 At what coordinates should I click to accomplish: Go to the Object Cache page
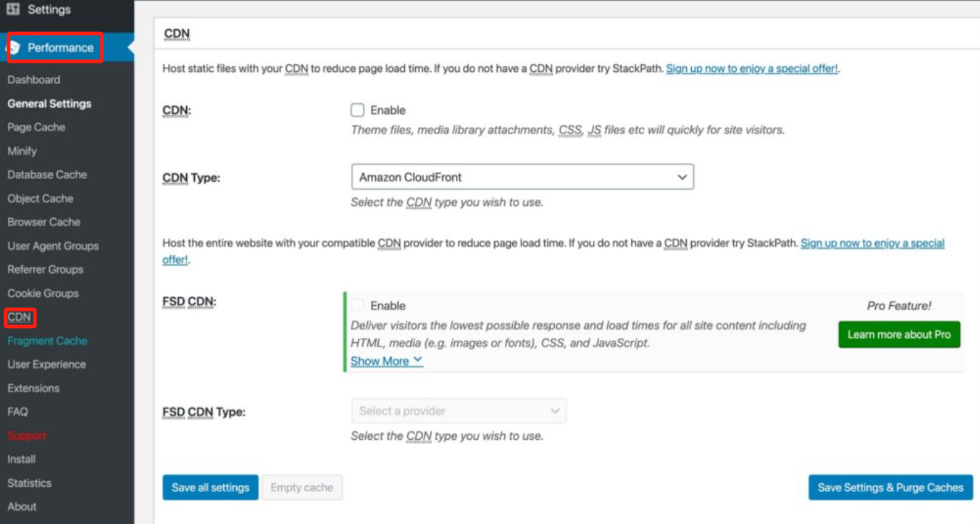[39, 198]
